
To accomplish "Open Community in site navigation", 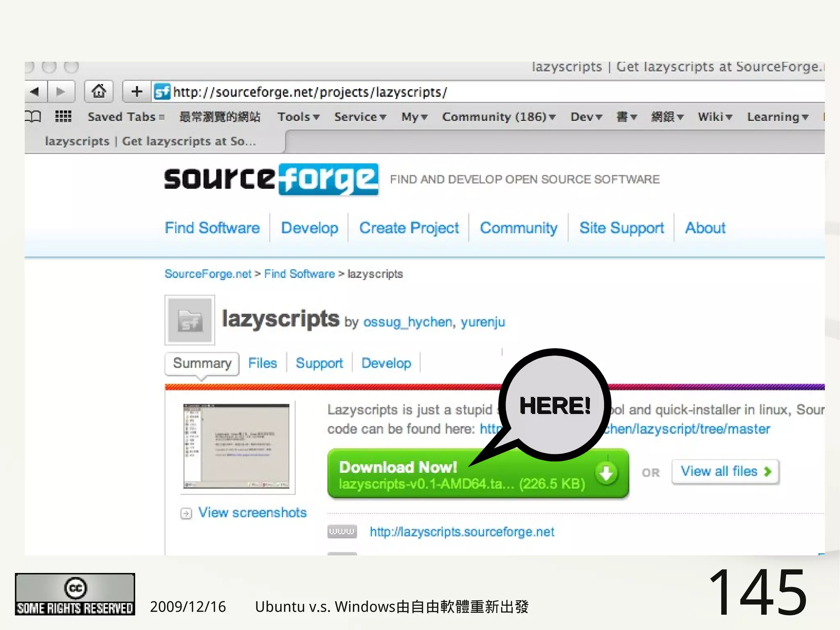I will [x=519, y=228].
